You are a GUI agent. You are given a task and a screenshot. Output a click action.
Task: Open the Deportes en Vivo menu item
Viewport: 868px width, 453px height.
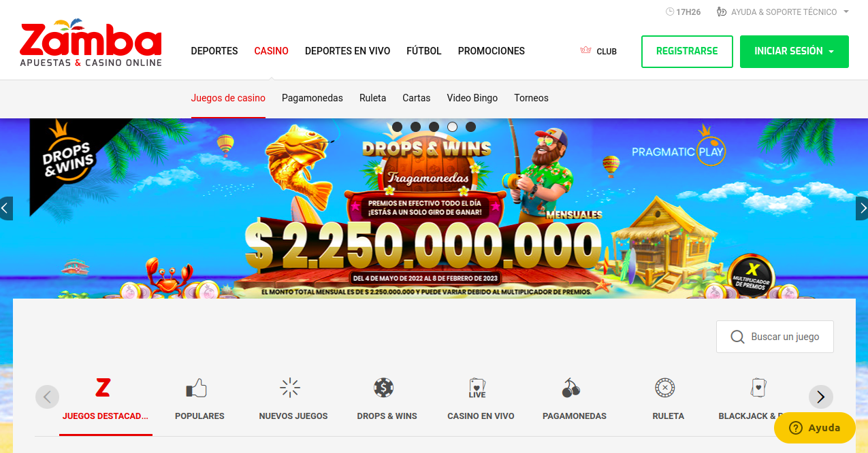tap(347, 51)
